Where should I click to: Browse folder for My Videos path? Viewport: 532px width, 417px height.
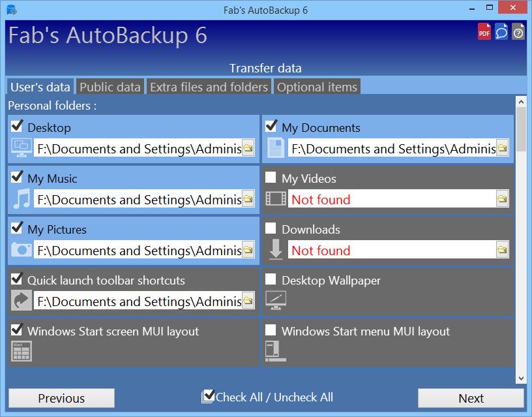pyautogui.click(x=503, y=198)
